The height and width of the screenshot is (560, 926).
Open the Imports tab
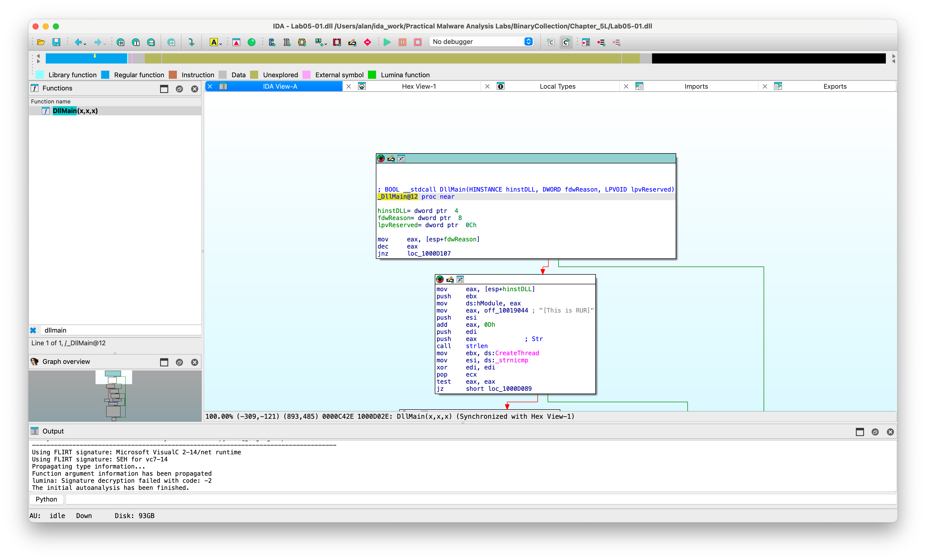pos(696,86)
